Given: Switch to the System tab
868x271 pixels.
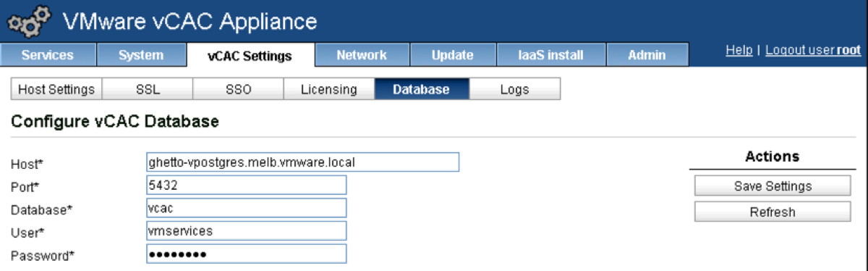Looking at the screenshot, I should coord(141,55).
